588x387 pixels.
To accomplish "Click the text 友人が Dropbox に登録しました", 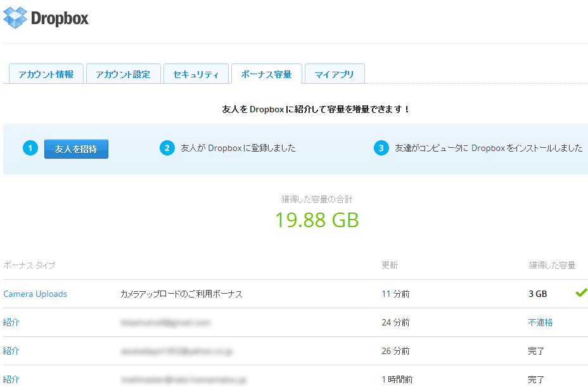I will pos(238,148).
